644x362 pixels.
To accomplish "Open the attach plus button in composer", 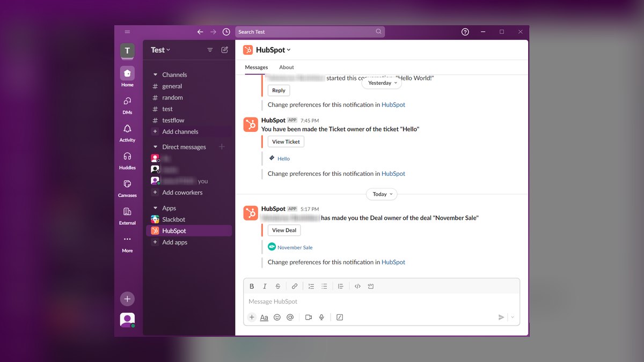I will [252, 317].
